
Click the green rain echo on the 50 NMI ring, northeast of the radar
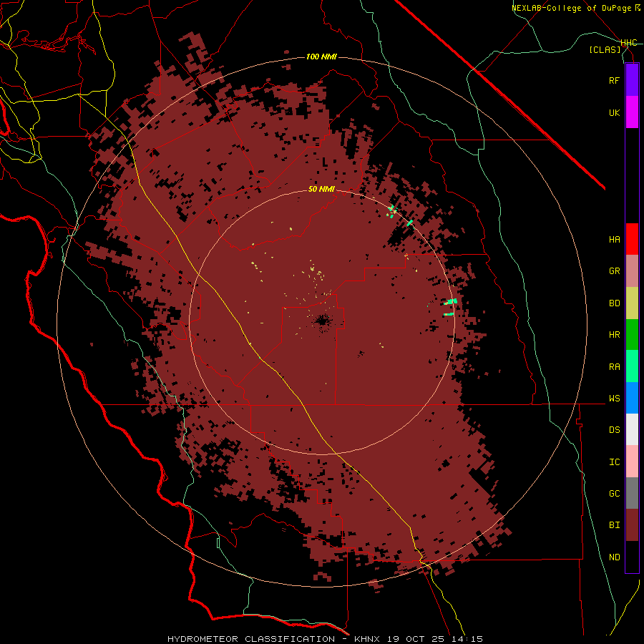coord(409,223)
